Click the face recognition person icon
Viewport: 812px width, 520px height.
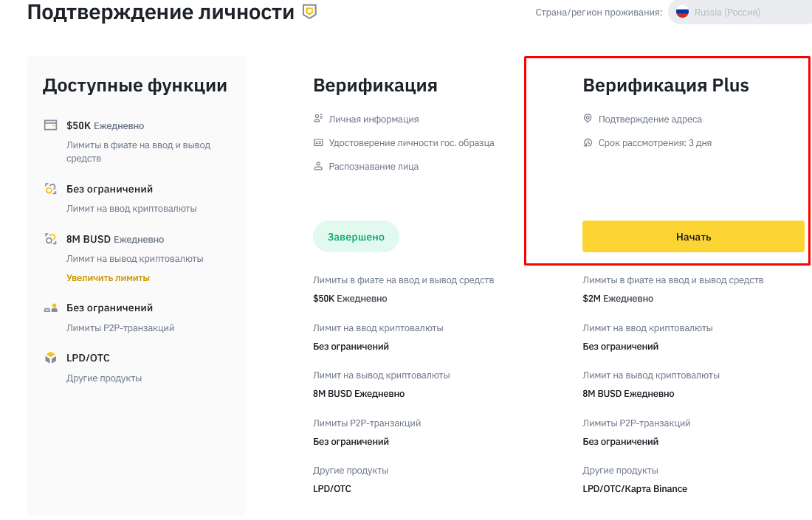tap(318, 166)
